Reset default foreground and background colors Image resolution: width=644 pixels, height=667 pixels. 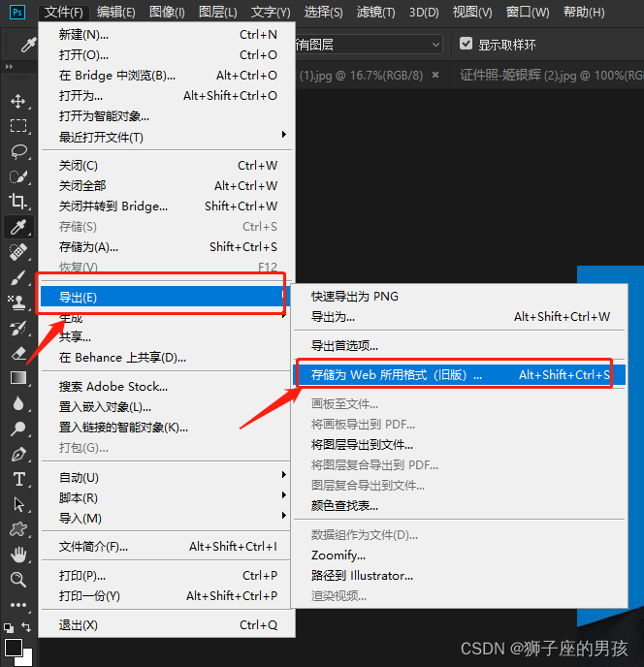(x=8, y=628)
